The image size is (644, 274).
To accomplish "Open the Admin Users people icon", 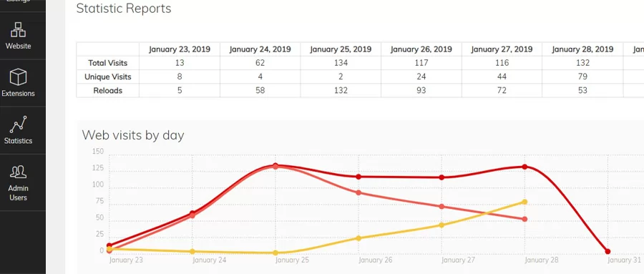I will [18, 172].
